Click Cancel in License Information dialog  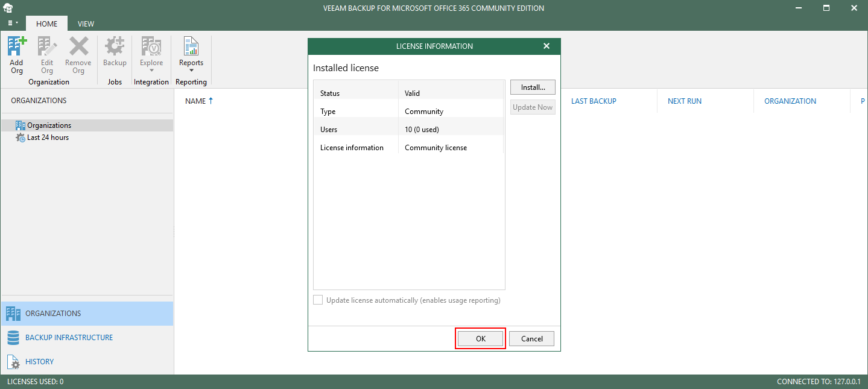point(532,339)
